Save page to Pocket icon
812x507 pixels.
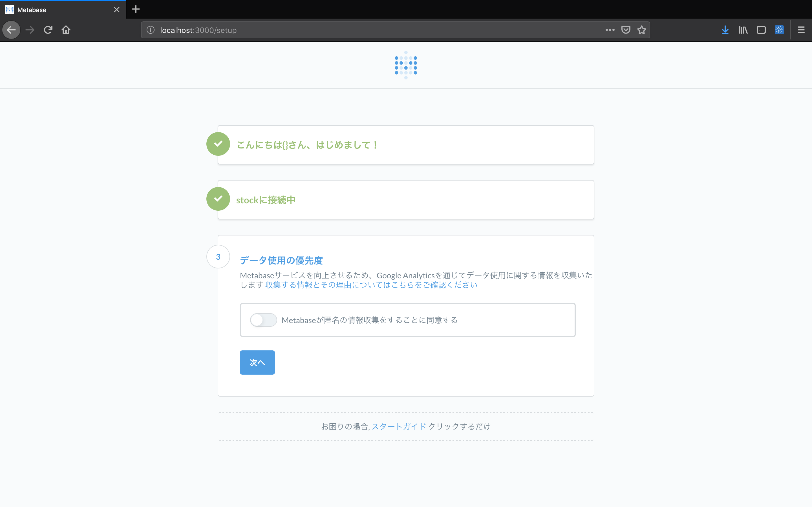pyautogui.click(x=626, y=30)
